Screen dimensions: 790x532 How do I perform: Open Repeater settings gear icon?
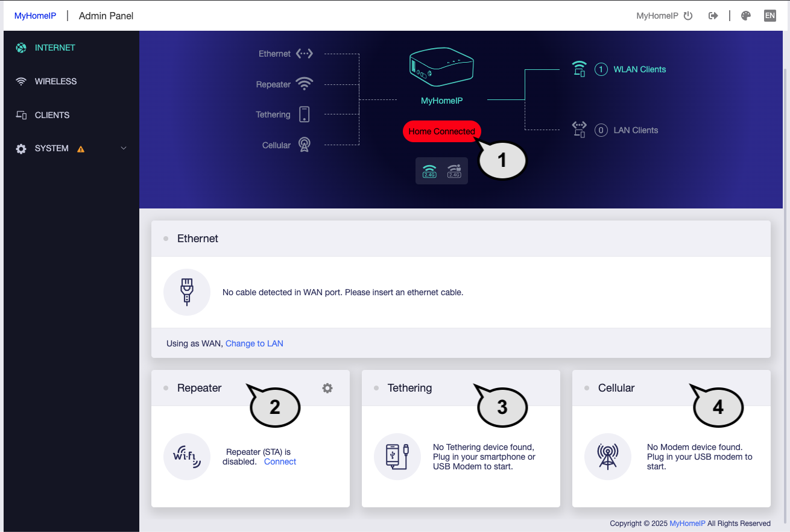327,388
